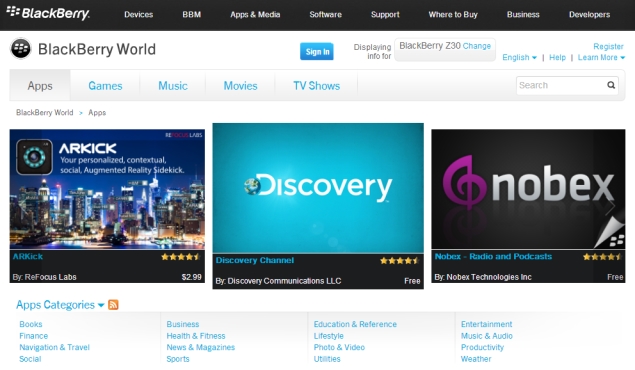
Task: Expand the Apps Categories dropdown arrow
Action: pyautogui.click(x=101, y=305)
